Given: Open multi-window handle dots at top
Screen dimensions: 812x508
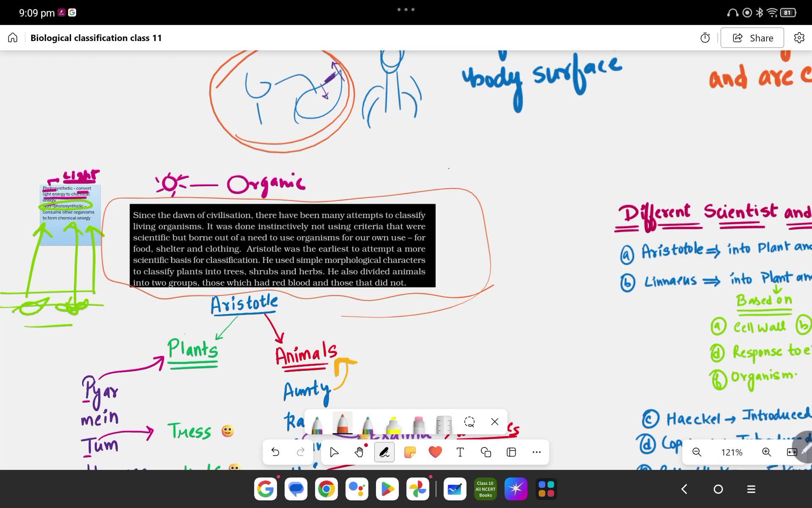Looking at the screenshot, I should pyautogui.click(x=406, y=9).
